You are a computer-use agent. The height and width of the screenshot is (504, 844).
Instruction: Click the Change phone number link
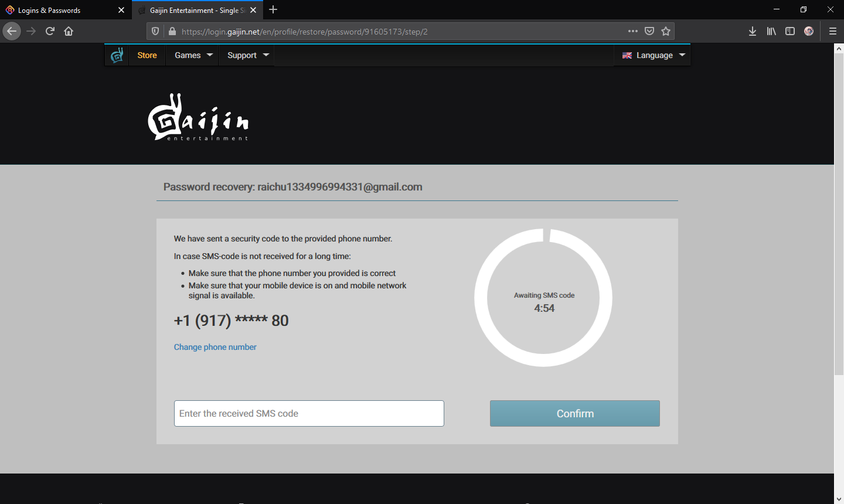coord(215,347)
